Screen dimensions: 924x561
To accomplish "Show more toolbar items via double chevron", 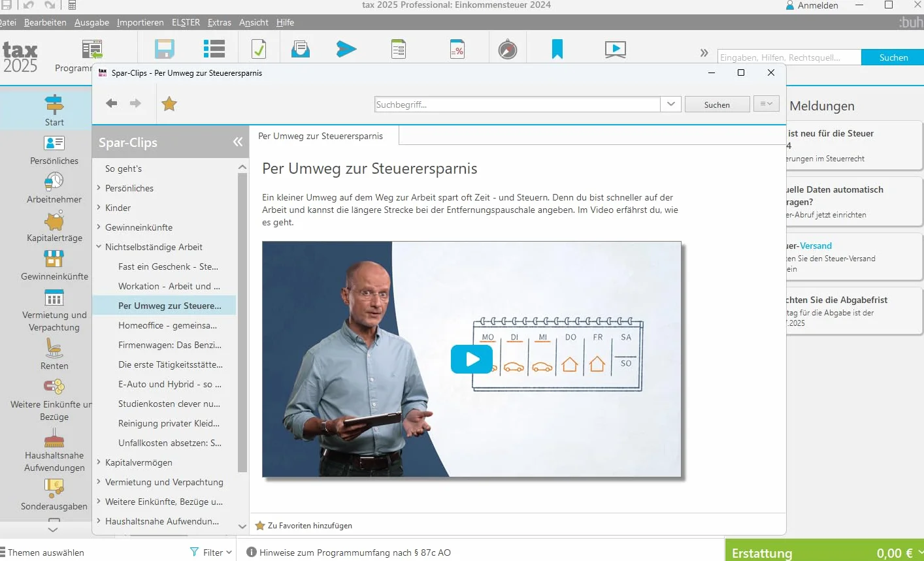I will pos(704,53).
